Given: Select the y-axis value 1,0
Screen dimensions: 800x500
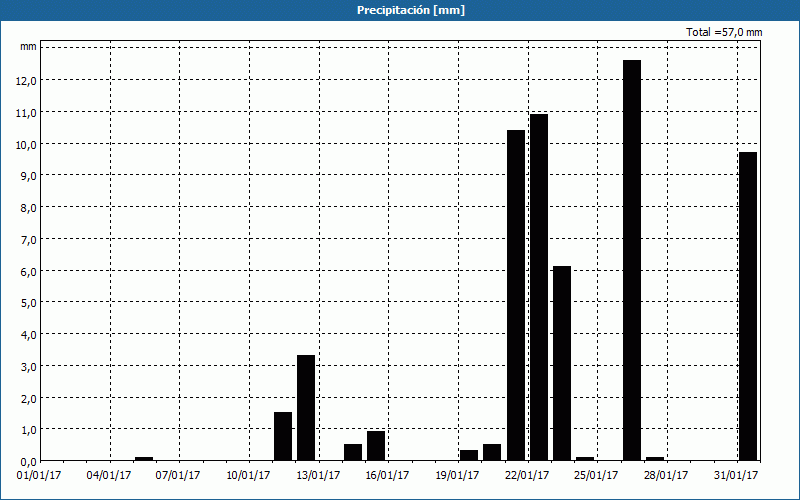Looking at the screenshot, I should pyautogui.click(x=29, y=430).
